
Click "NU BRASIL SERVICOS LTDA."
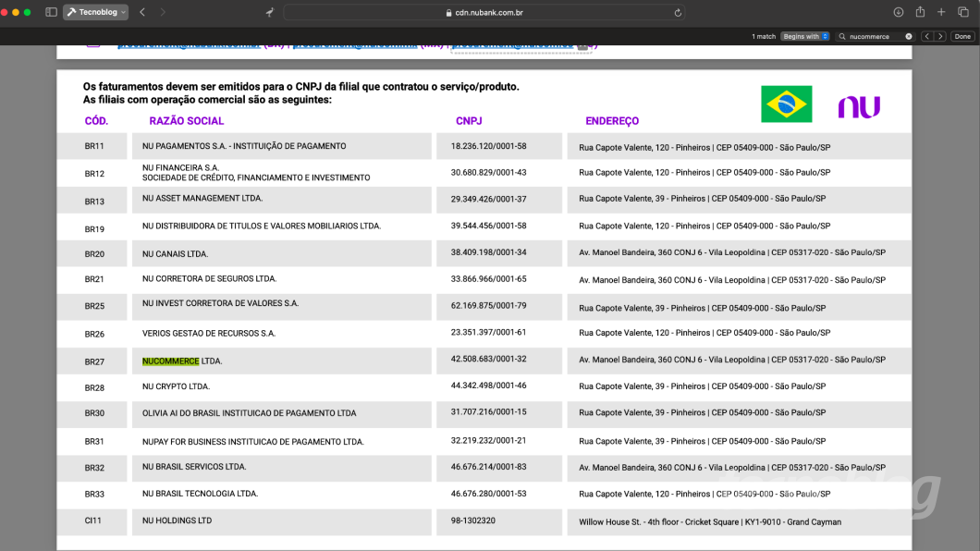click(x=194, y=467)
